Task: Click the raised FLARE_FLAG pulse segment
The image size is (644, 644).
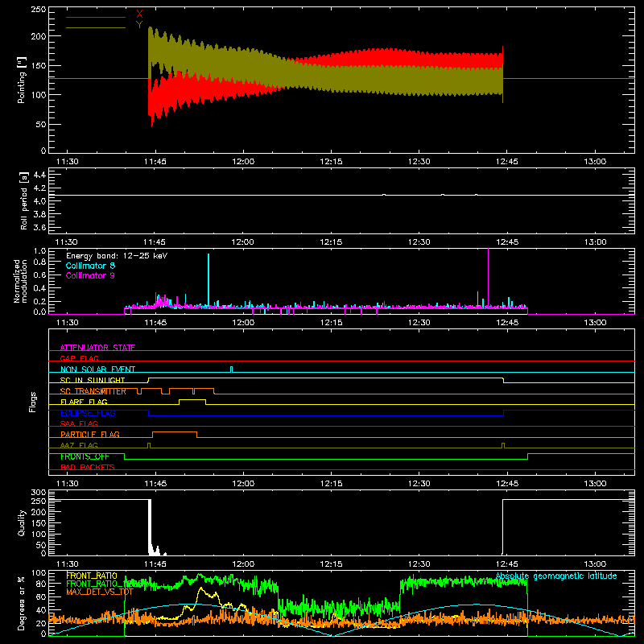Action: click(x=192, y=399)
